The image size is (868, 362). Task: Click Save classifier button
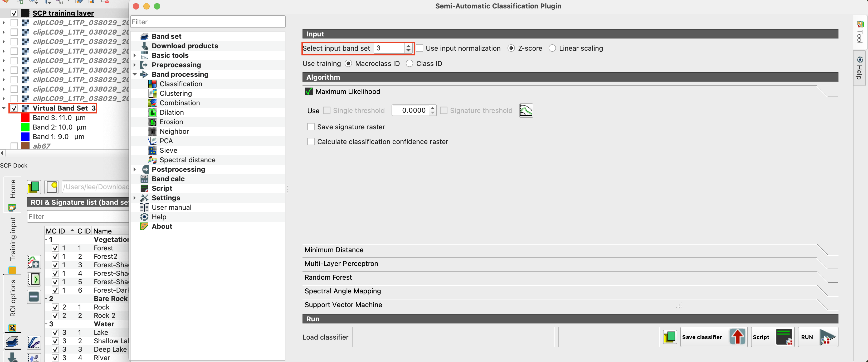(x=714, y=337)
